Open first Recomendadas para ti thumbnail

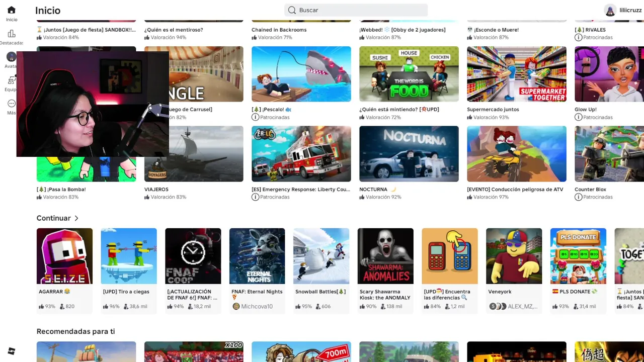coord(86,352)
